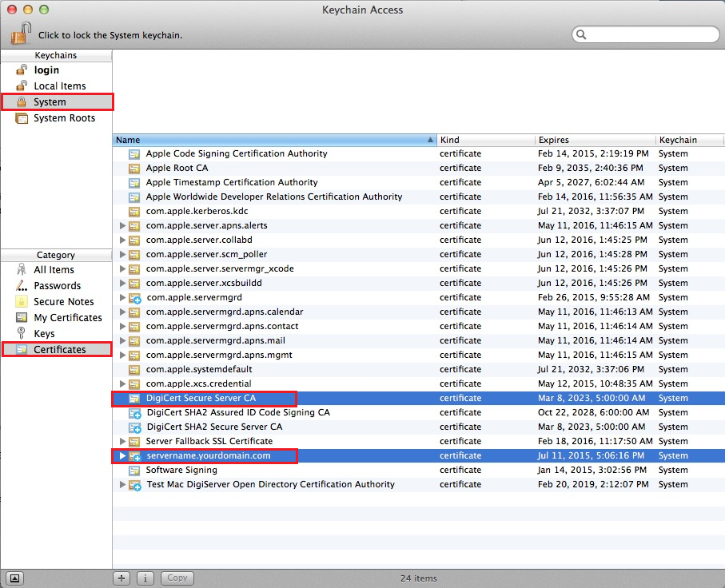725x588 pixels.
Task: Expand servername.yourdomain.com certificate
Action: pyautogui.click(x=122, y=455)
